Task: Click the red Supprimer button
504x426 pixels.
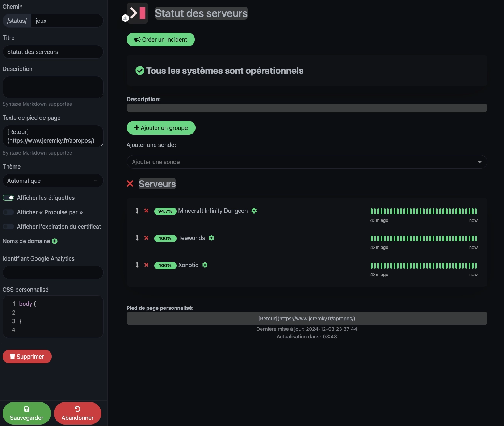Action: pos(27,357)
